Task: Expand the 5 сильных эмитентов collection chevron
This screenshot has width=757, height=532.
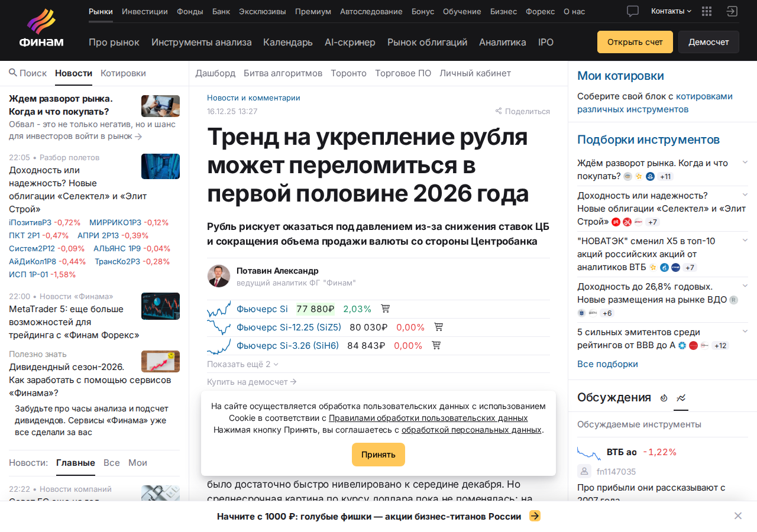Action: click(745, 331)
